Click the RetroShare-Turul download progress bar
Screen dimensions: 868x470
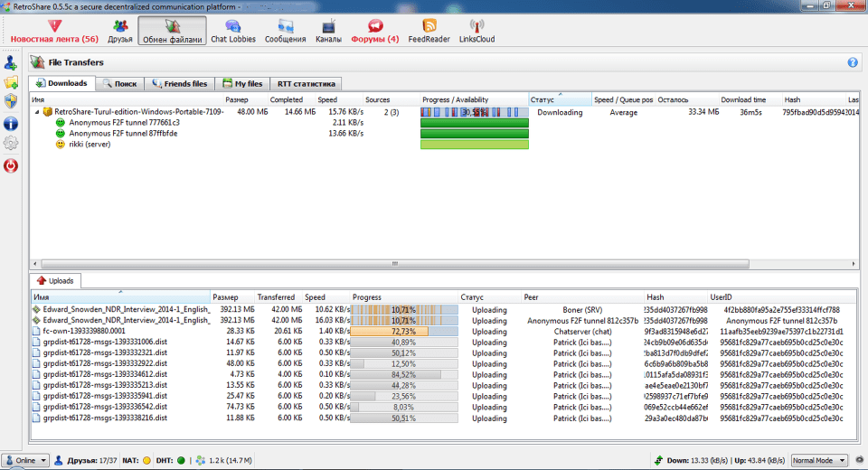coord(475,112)
